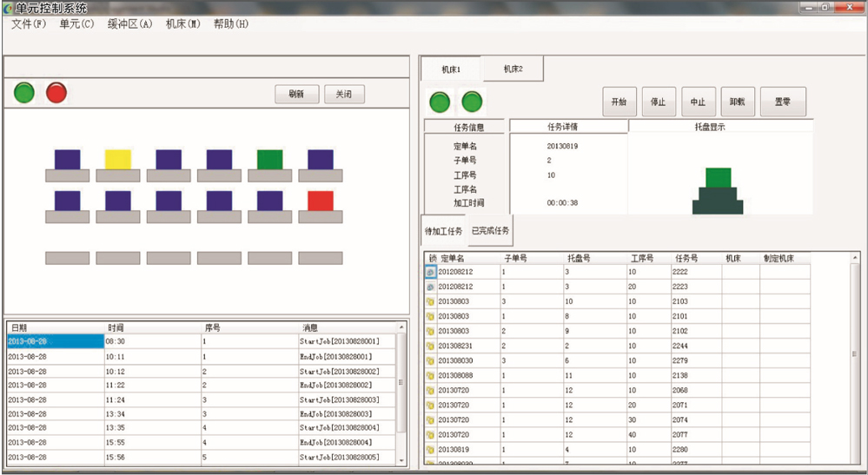Click the yellow pallet in the buffer grid
The width and height of the screenshot is (868, 475).
(117, 159)
